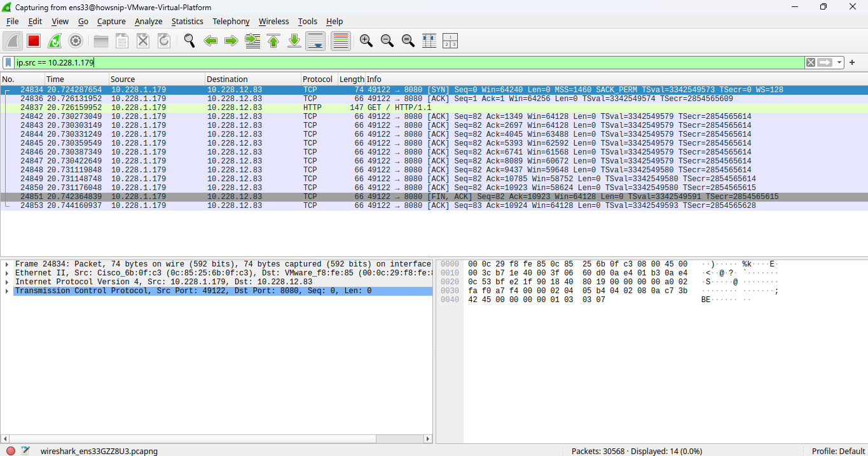Click the start capture shark fin icon
868x456 pixels.
tap(13, 41)
